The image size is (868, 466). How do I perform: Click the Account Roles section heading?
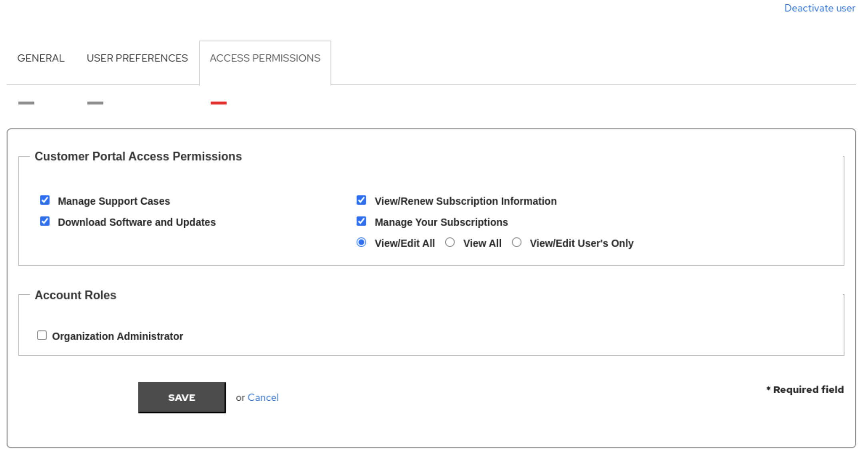pos(75,295)
